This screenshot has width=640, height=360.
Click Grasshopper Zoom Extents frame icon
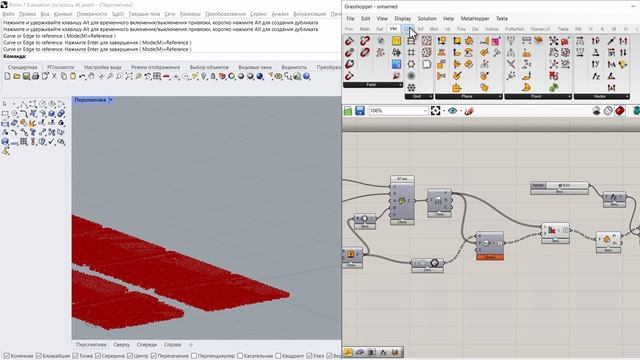pyautogui.click(x=436, y=111)
